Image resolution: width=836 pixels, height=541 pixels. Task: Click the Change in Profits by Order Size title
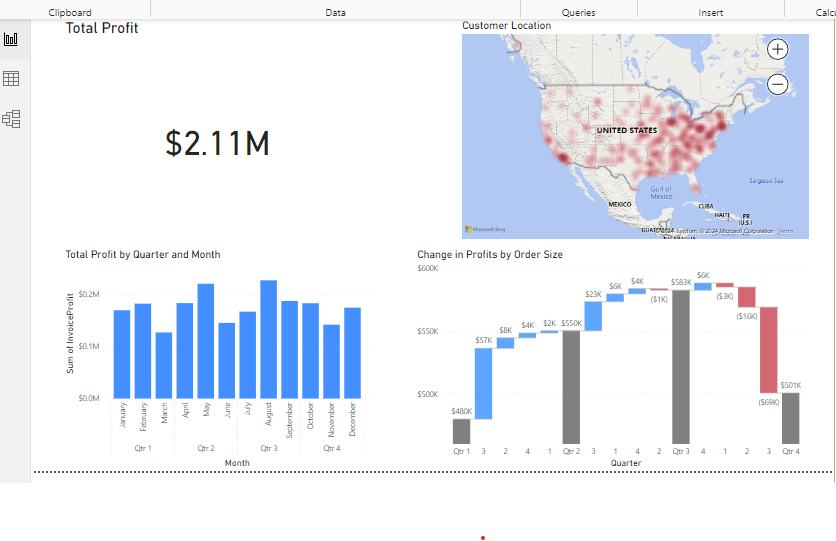[490, 254]
